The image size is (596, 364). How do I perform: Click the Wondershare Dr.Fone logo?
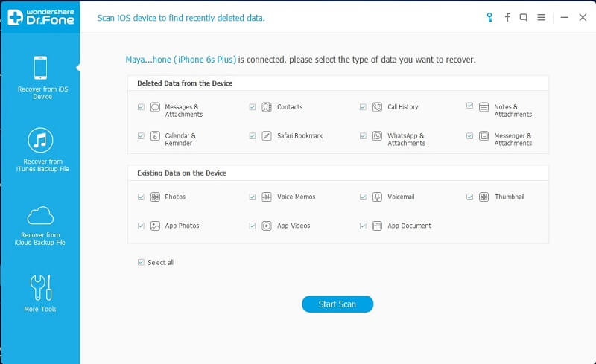[x=40, y=18]
